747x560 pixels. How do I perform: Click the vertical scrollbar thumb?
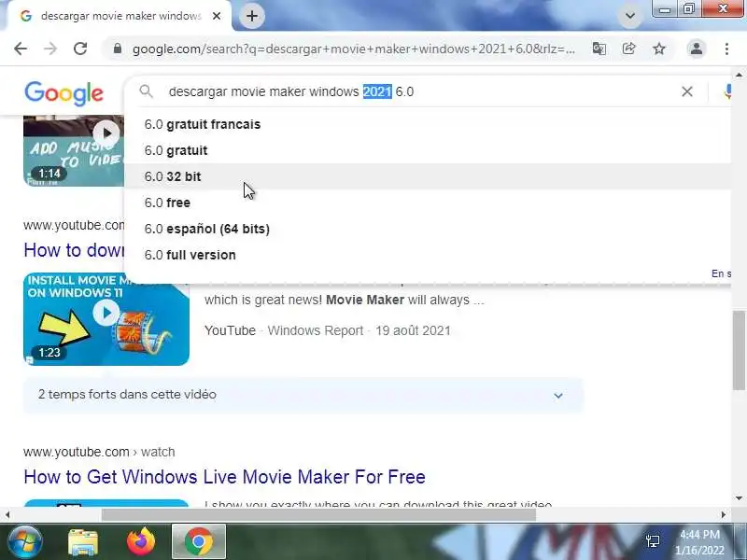[739, 350]
